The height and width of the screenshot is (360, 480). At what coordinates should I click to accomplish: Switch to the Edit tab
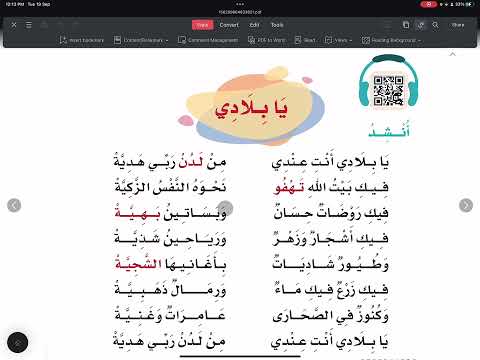pyautogui.click(x=254, y=25)
